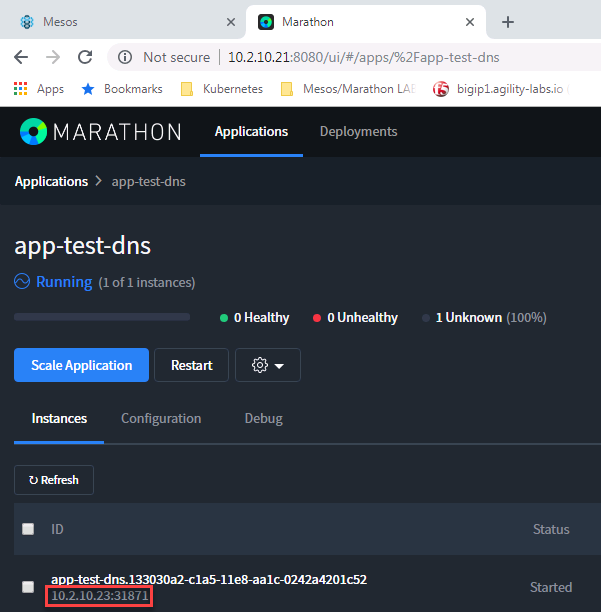Open the Deployments navigation tab
The image size is (601, 612).
[x=358, y=132]
